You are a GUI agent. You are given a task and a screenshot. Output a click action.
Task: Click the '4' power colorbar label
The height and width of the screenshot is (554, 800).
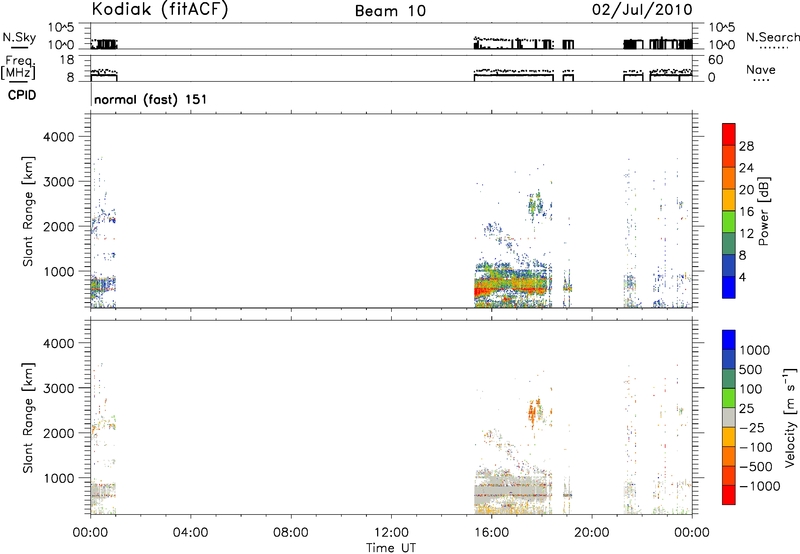coord(742,277)
